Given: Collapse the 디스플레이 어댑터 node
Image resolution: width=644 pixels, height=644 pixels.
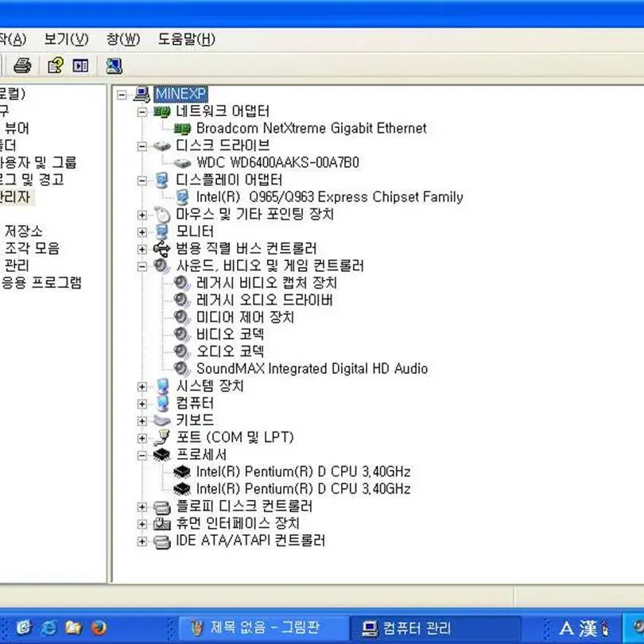Looking at the screenshot, I should click(142, 180).
